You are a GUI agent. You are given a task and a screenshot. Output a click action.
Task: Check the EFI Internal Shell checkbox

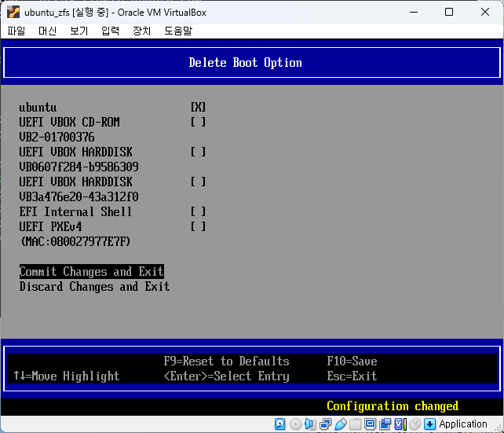coord(198,212)
